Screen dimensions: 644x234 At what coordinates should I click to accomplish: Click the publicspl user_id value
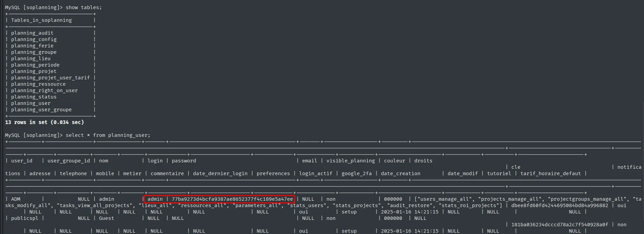[25, 218]
